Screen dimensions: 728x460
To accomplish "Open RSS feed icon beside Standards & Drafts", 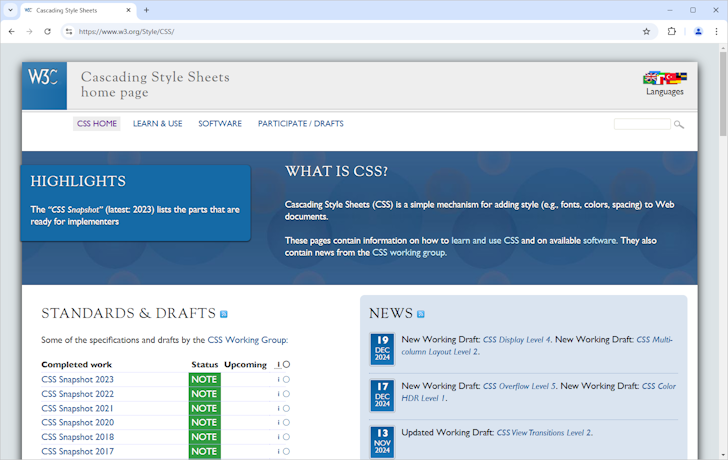I will 224,314.
